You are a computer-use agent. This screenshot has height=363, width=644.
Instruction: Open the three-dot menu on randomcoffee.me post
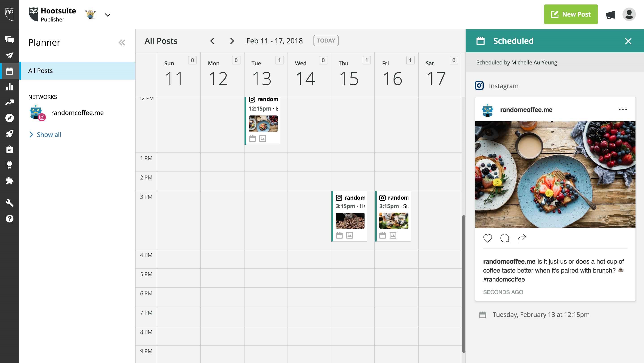click(623, 110)
